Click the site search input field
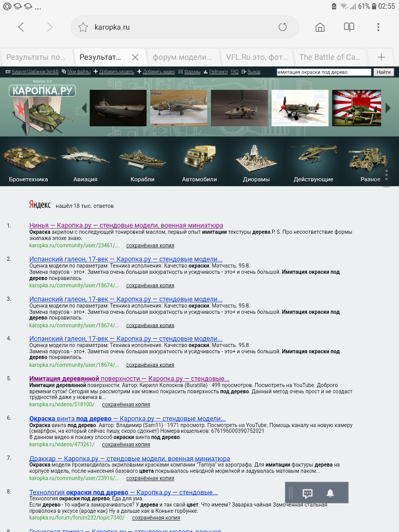This screenshot has width=399, height=532. (324, 72)
